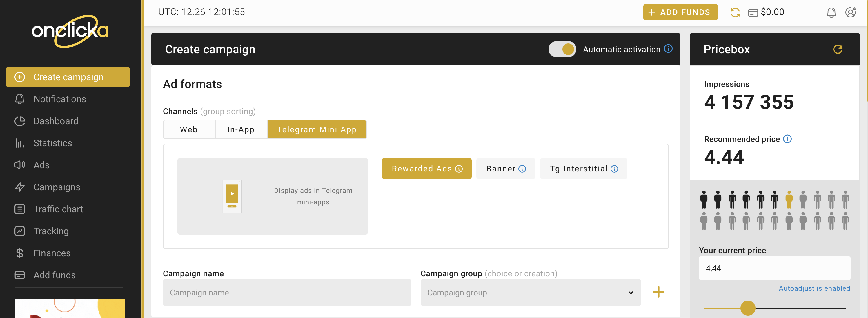Open the user profile settings icon
Screen dimensions: 868x318
tap(851, 12)
